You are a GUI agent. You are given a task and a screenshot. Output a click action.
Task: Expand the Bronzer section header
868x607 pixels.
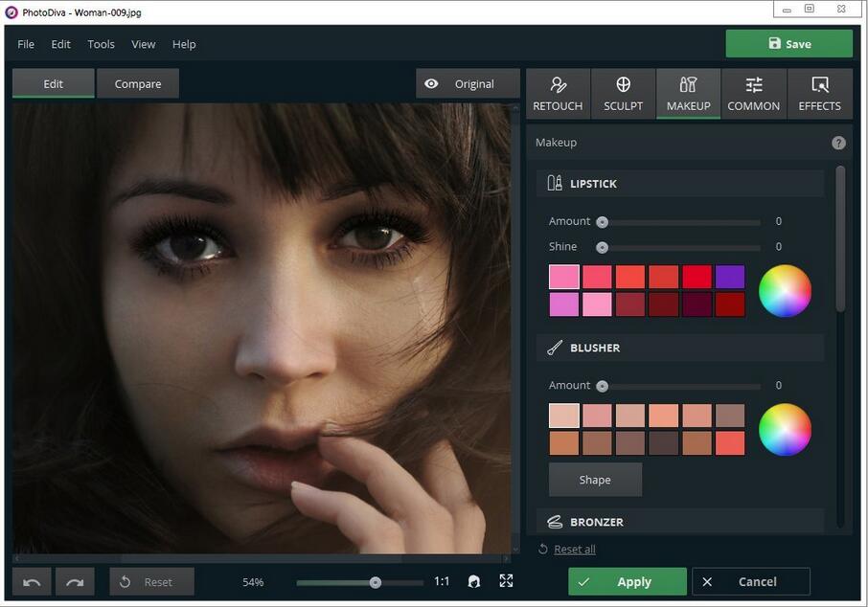pos(680,522)
